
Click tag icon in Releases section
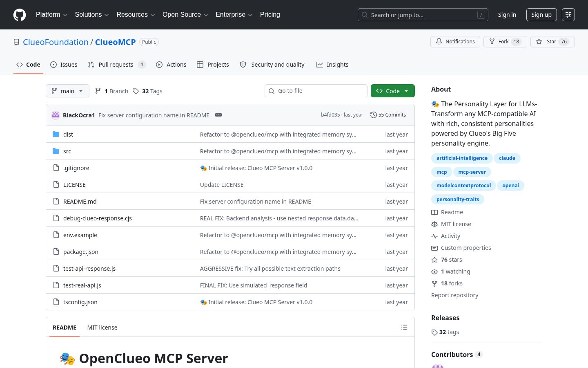pyautogui.click(x=434, y=332)
